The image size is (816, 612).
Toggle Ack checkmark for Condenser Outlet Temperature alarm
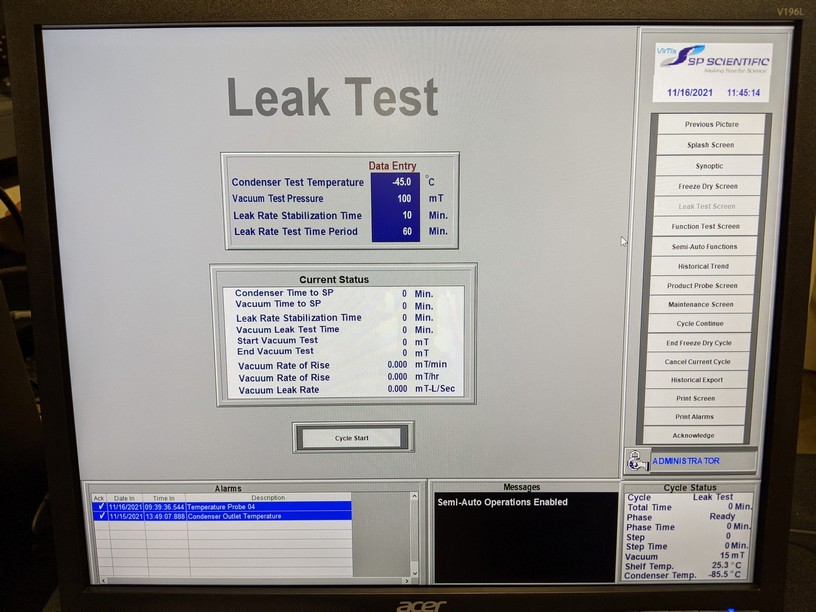point(100,516)
